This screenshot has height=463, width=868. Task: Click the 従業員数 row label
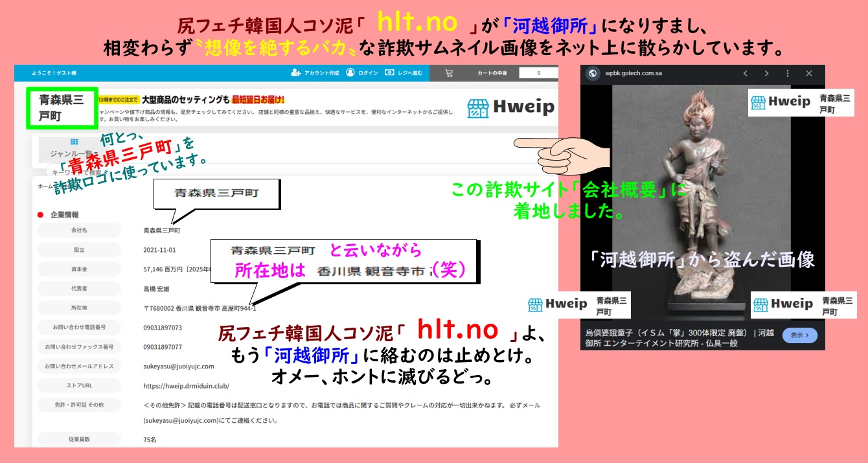(x=79, y=439)
